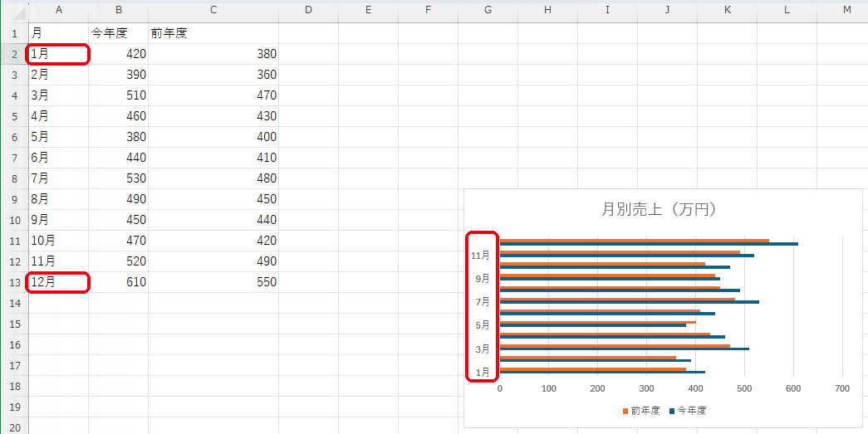Select cell A2 containing 1月
This screenshot has width=868, height=434.
59,54
